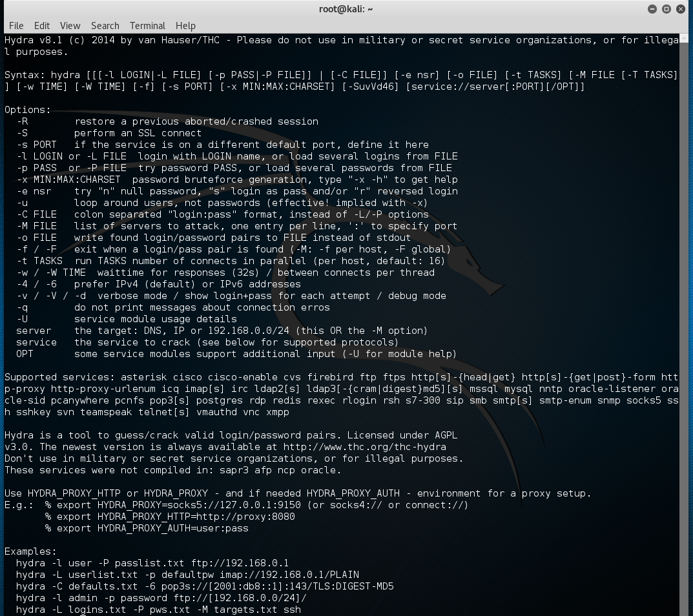
Task: Click 'Don't use in military' warning line
Action: (x=234, y=458)
